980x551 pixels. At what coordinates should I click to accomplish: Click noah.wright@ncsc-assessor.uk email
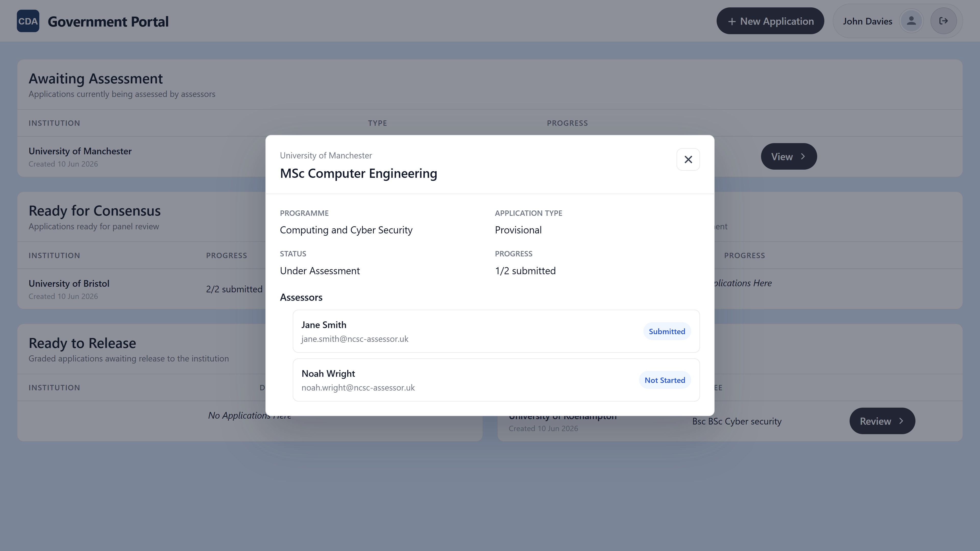coord(358,387)
